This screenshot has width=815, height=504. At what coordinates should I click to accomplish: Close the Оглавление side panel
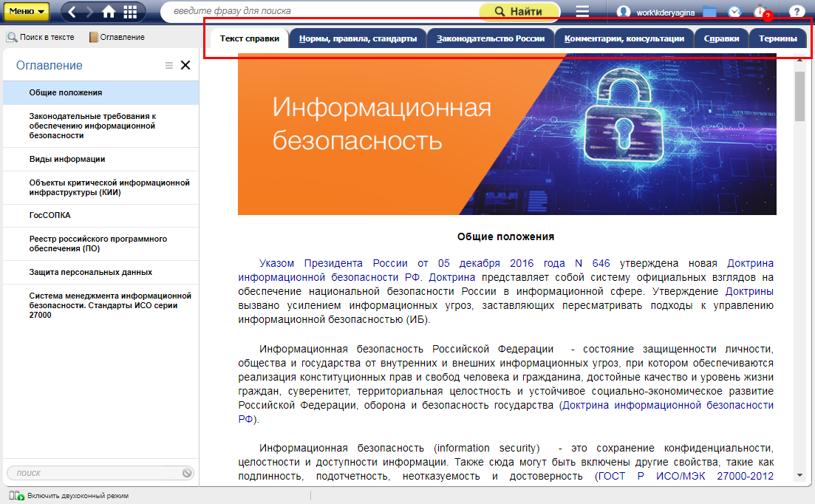pos(185,65)
